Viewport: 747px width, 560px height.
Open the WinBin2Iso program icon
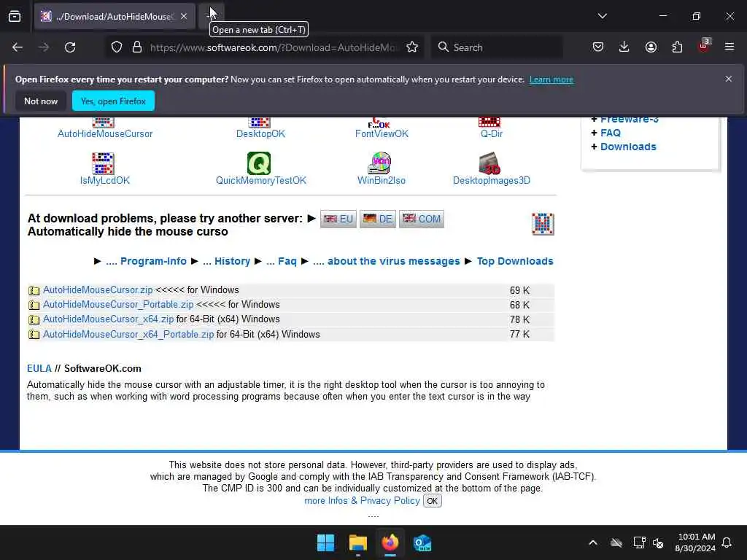click(379, 163)
